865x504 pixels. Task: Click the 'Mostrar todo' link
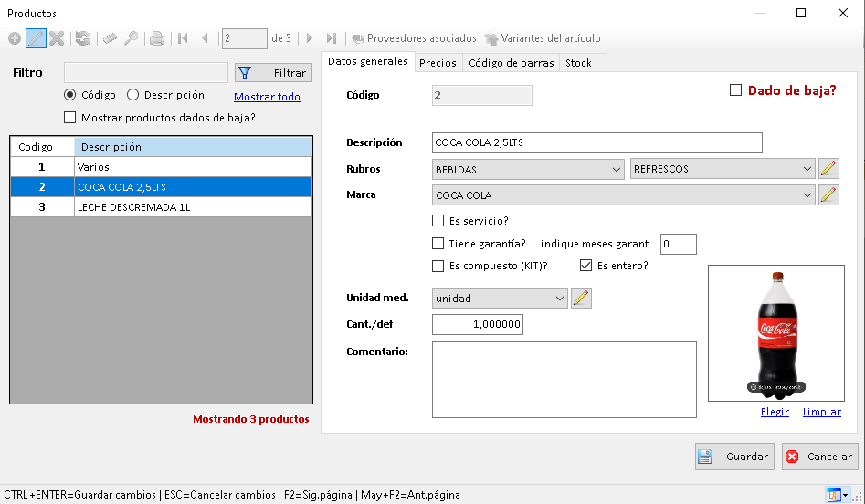[267, 97]
